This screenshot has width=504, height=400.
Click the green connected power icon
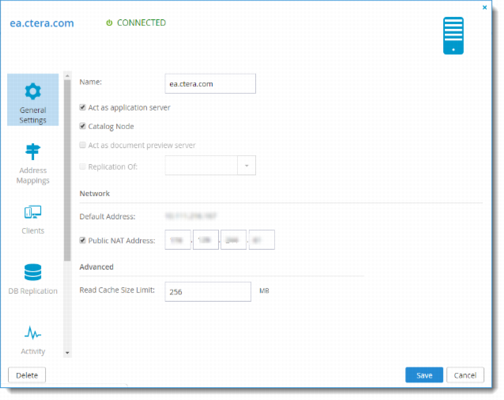[109, 23]
